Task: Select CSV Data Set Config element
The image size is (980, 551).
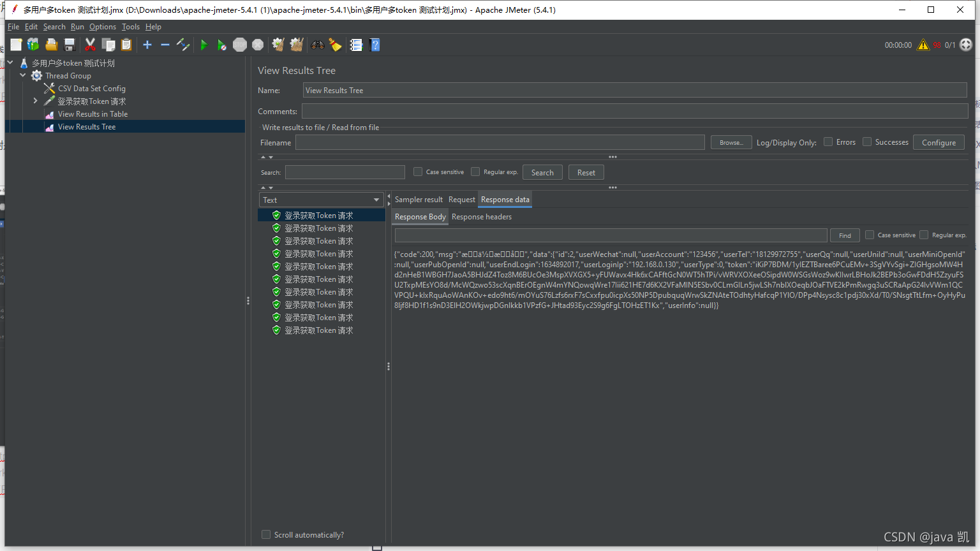Action: click(91, 89)
